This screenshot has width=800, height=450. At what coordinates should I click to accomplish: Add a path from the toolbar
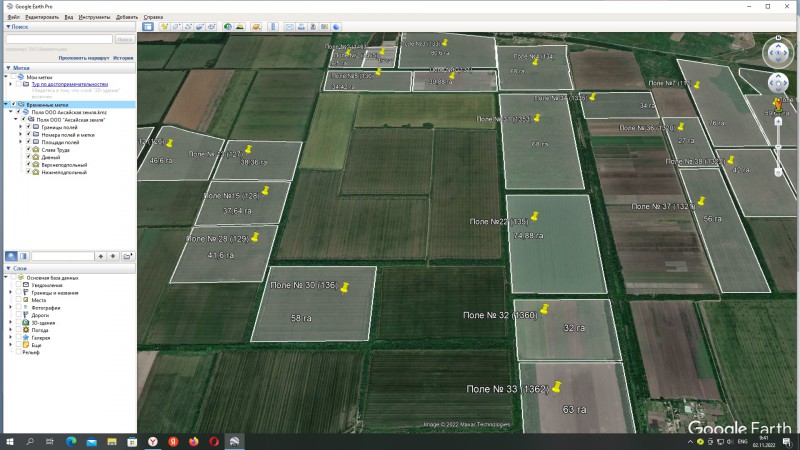pos(188,27)
